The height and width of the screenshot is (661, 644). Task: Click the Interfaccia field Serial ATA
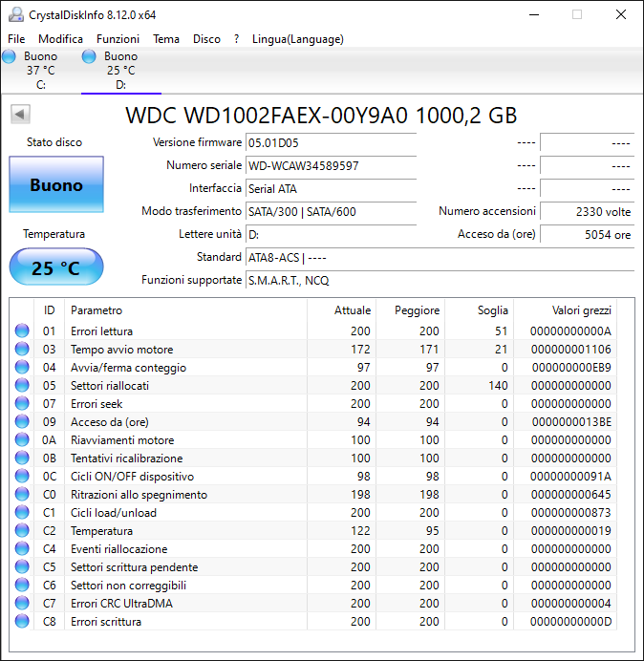tap(331, 188)
